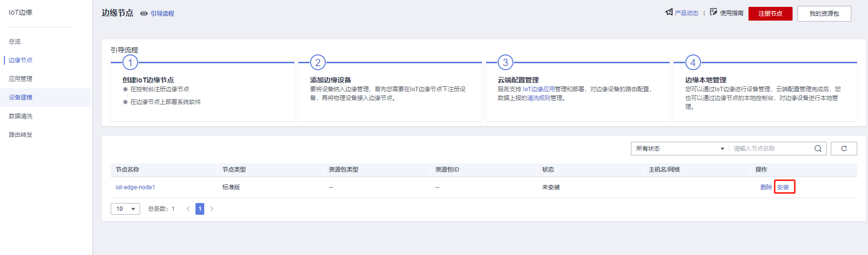Screen dimensions: 868x255
Task: Click the 节点类型 column header
Action: (234, 170)
